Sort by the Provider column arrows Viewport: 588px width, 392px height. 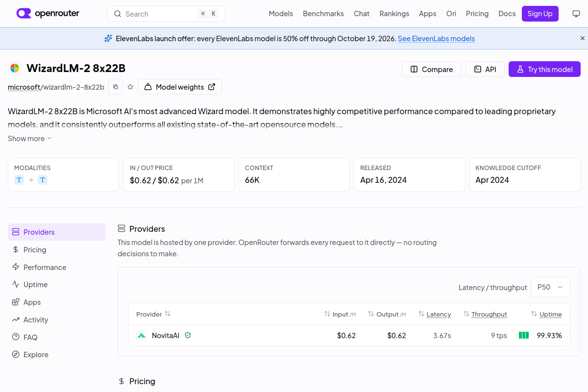coord(168,314)
